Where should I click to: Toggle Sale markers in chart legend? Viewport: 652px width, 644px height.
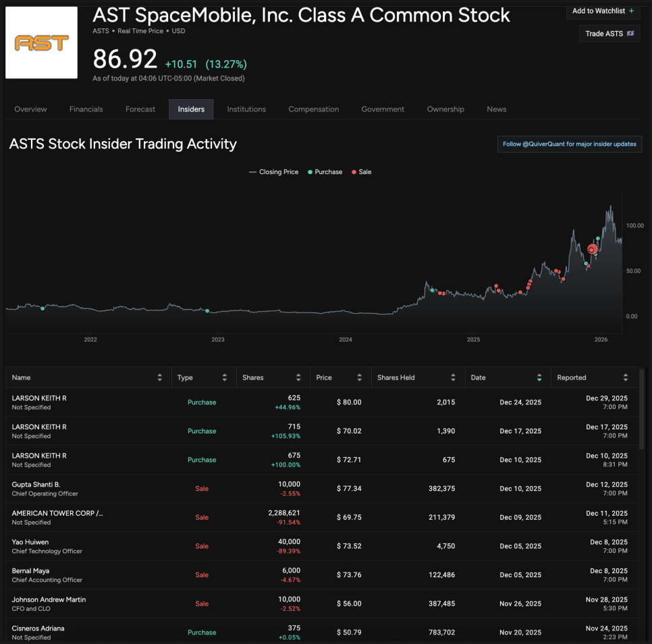coord(361,172)
